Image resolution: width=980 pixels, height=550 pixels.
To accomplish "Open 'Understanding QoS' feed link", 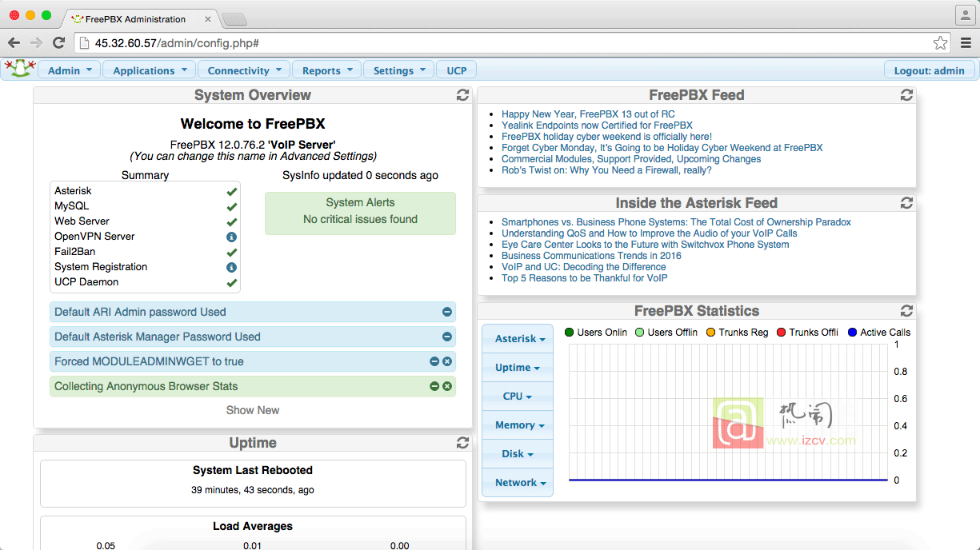I will [649, 233].
